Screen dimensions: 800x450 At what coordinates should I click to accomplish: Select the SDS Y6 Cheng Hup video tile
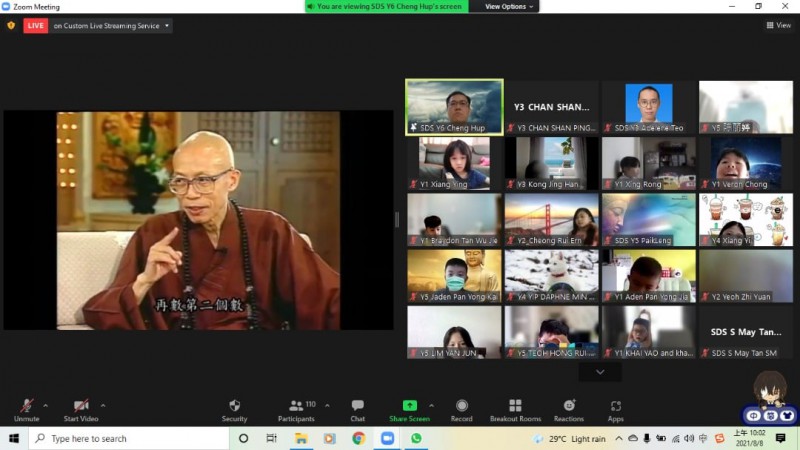pos(453,107)
